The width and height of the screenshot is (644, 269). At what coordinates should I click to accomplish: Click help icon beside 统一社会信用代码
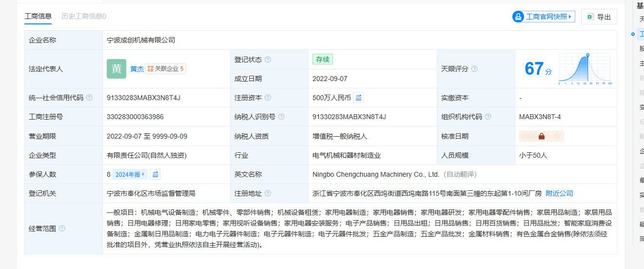point(89,98)
